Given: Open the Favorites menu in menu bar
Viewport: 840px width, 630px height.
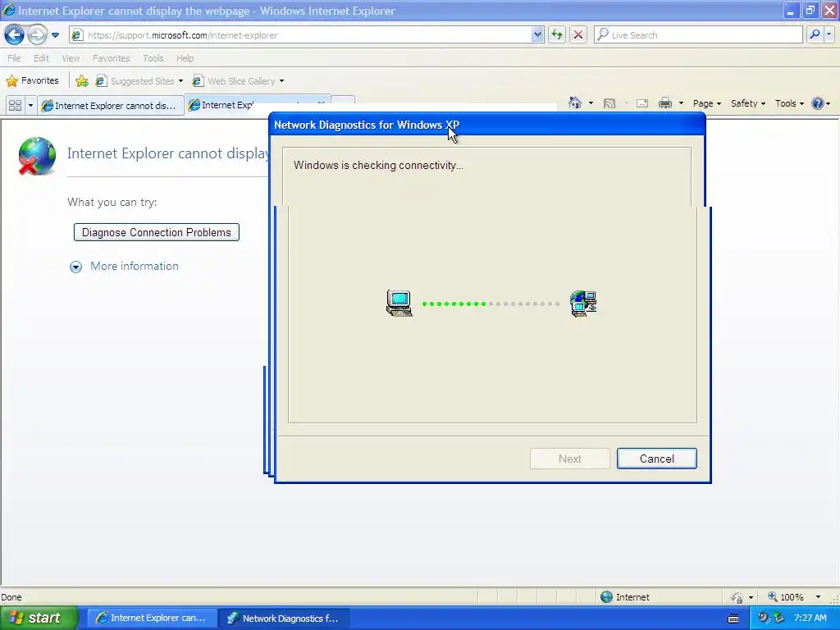Looking at the screenshot, I should (x=112, y=58).
